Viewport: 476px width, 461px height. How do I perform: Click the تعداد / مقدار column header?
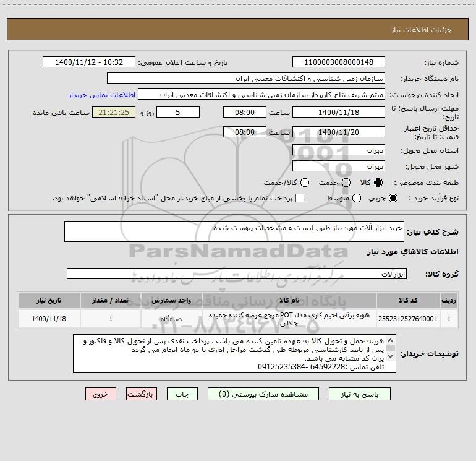[x=111, y=300]
